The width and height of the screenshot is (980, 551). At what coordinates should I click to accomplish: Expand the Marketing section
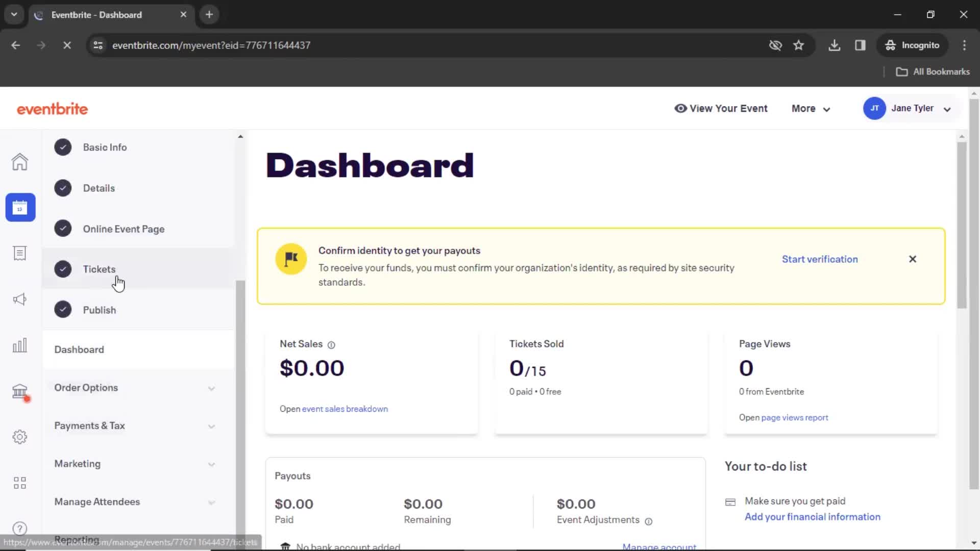click(x=211, y=464)
